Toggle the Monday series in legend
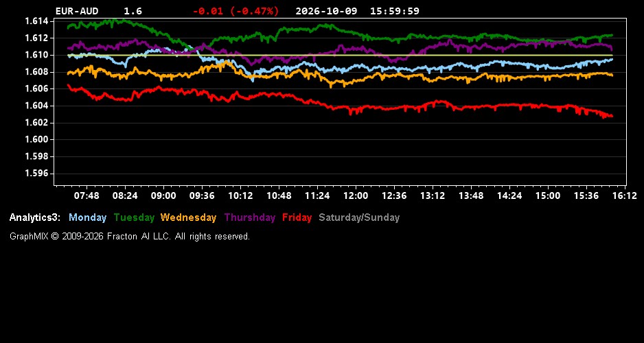 pos(87,218)
